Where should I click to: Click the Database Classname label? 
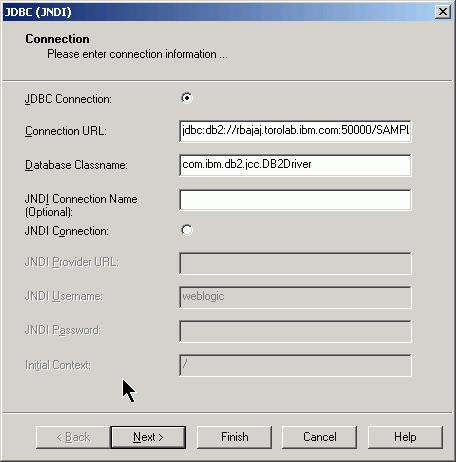(x=76, y=165)
